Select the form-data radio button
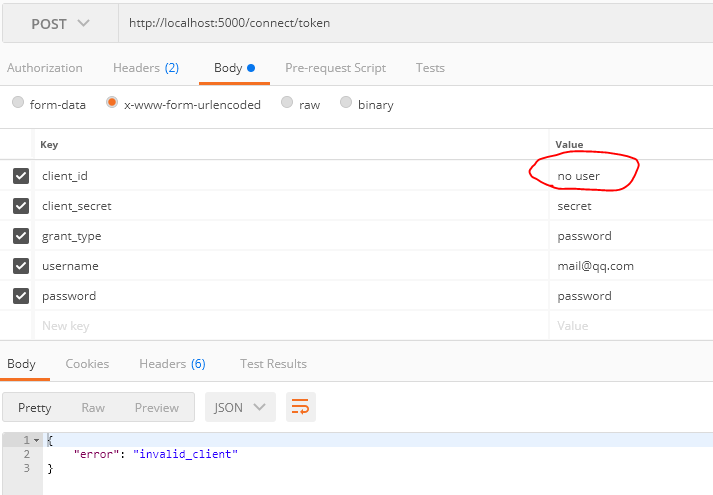Viewport: 713px width, 495px height. (18, 102)
